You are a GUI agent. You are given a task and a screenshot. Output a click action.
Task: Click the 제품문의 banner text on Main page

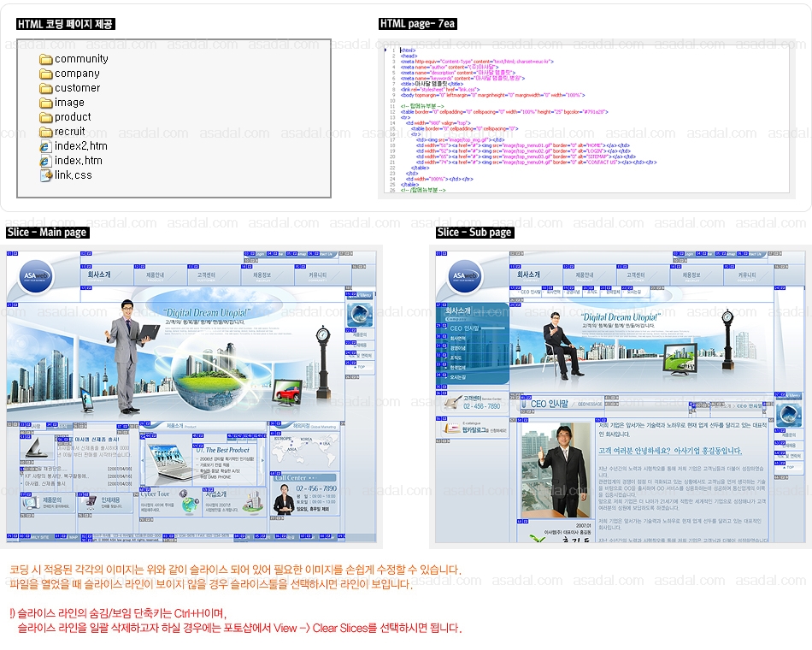(x=52, y=499)
